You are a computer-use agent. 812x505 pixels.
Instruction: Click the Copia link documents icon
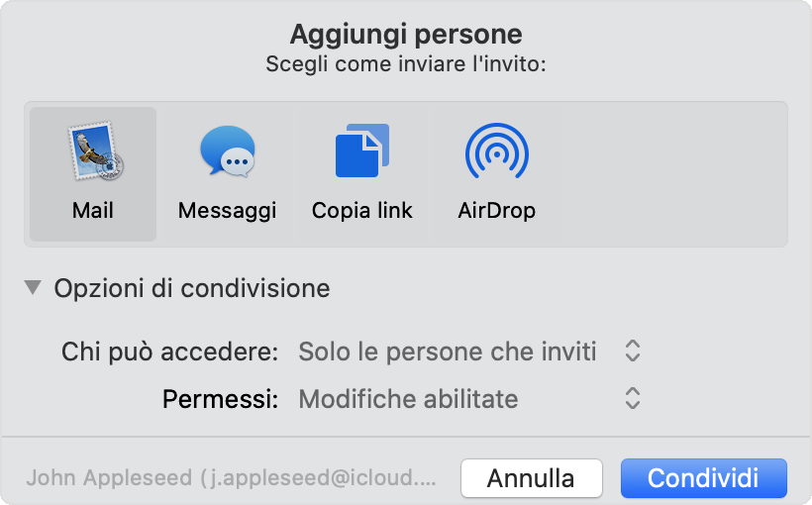coord(361,151)
